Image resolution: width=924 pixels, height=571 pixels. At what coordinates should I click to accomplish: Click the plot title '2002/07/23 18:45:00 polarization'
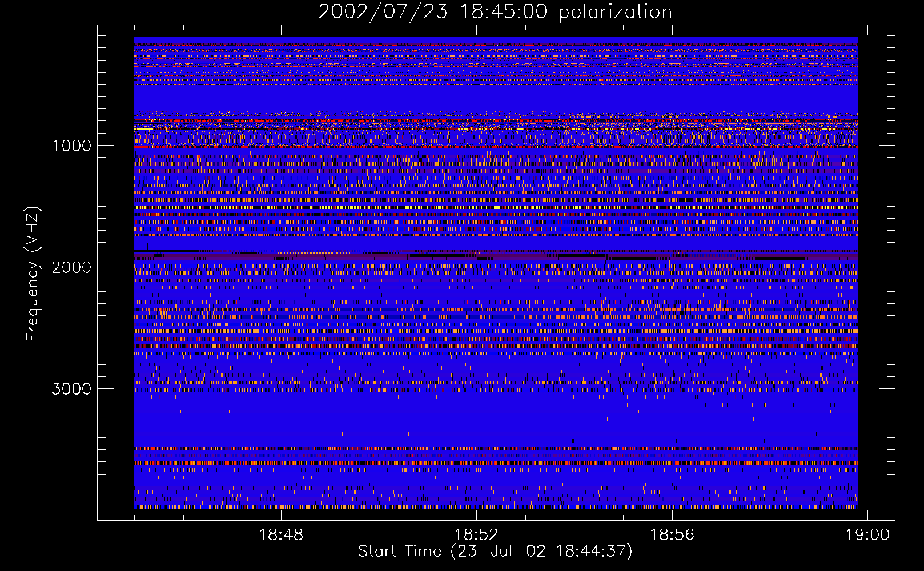[x=495, y=12]
